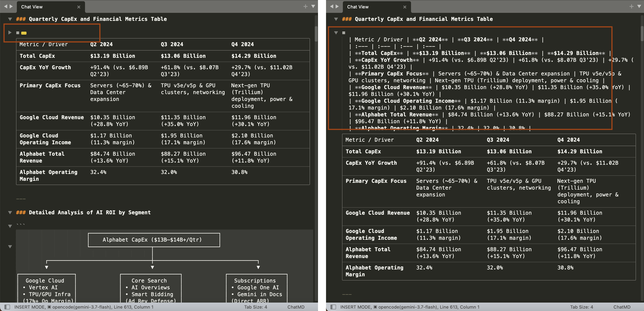Close the Chat View tab in right window
This screenshot has width=644, height=311.
[x=405, y=7]
